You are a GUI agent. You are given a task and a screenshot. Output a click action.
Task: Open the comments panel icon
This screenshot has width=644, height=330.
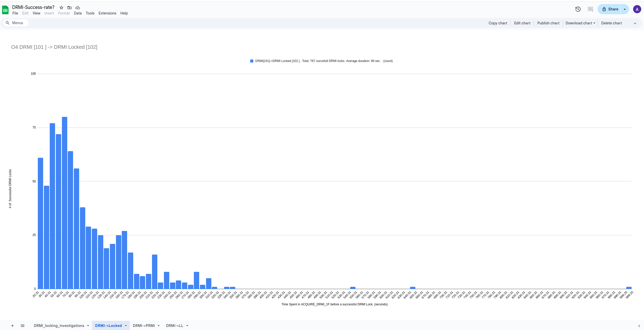click(x=590, y=9)
